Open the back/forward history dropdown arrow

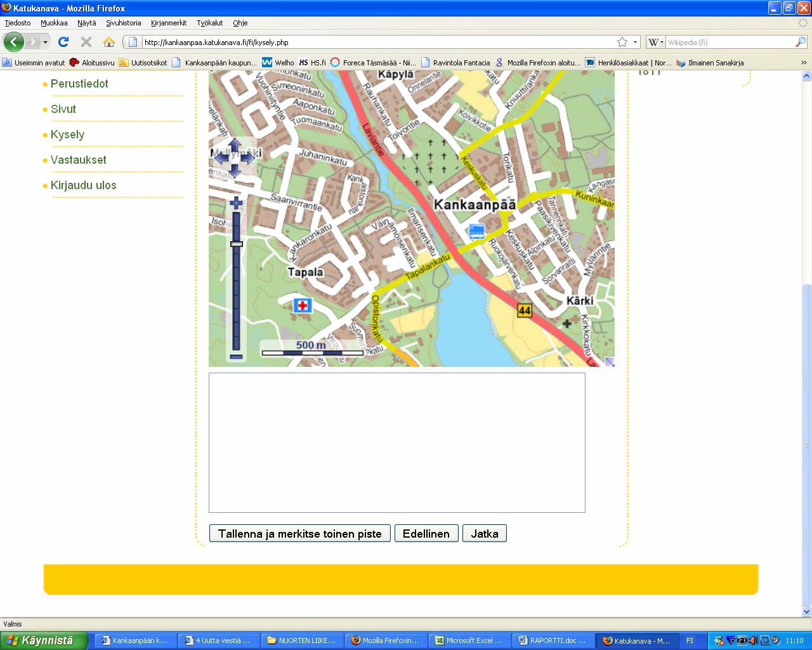pyautogui.click(x=45, y=43)
